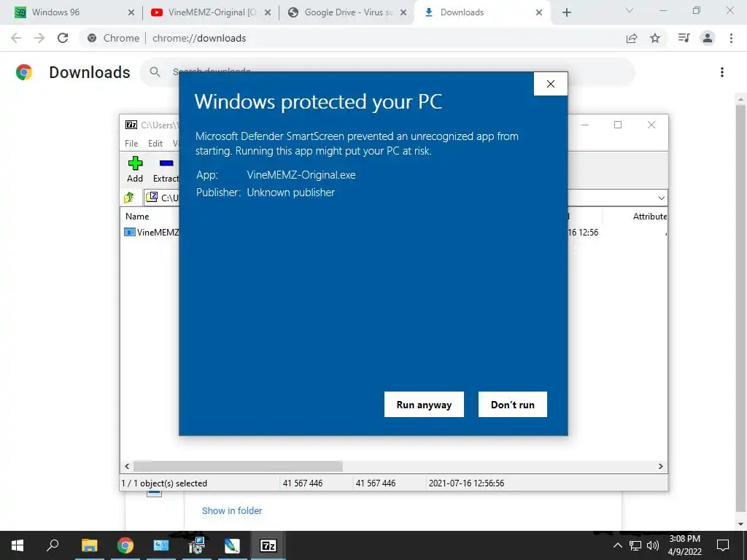Share this page icon in address bar

[x=632, y=38]
